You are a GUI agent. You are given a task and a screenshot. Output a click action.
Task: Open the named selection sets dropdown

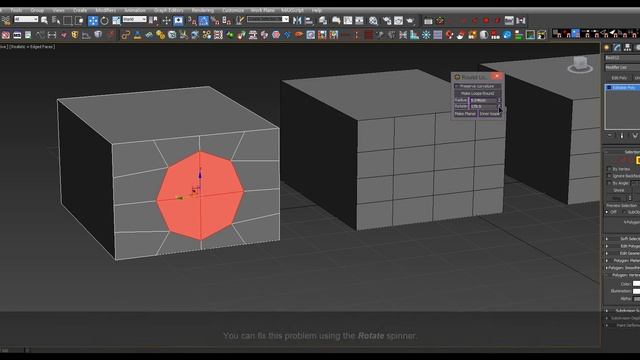coord(268,19)
